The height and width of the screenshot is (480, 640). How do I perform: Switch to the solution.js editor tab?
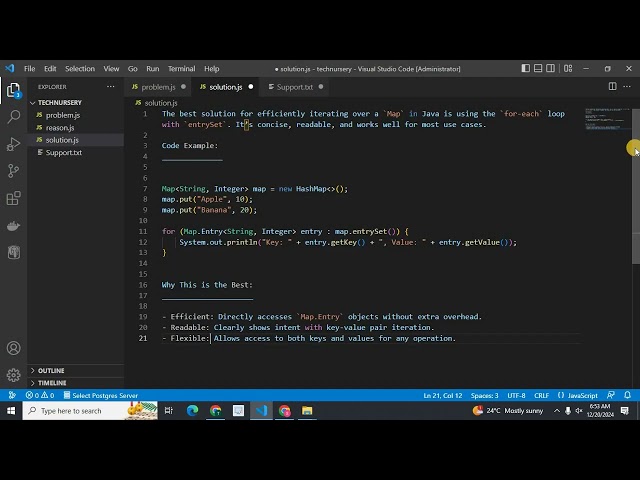(226, 87)
